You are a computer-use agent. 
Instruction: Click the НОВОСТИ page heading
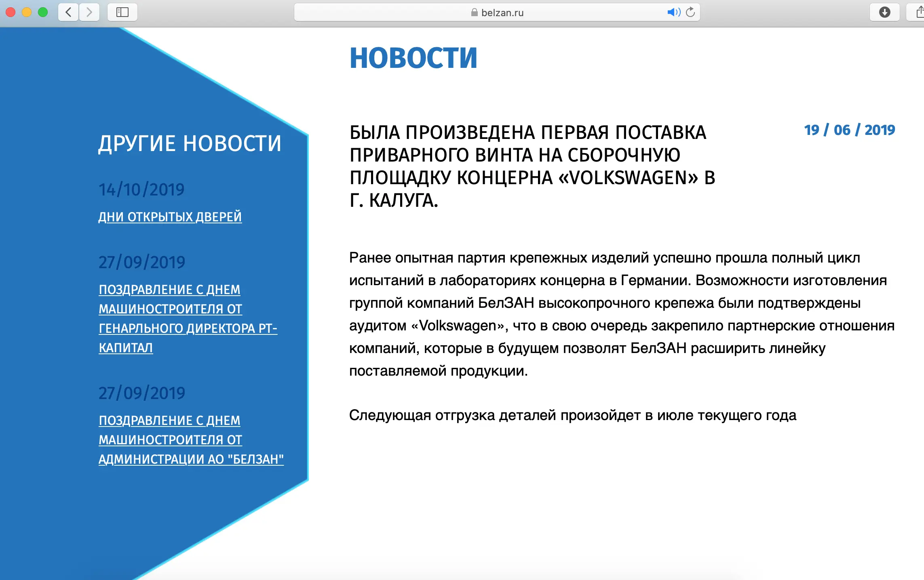click(413, 58)
